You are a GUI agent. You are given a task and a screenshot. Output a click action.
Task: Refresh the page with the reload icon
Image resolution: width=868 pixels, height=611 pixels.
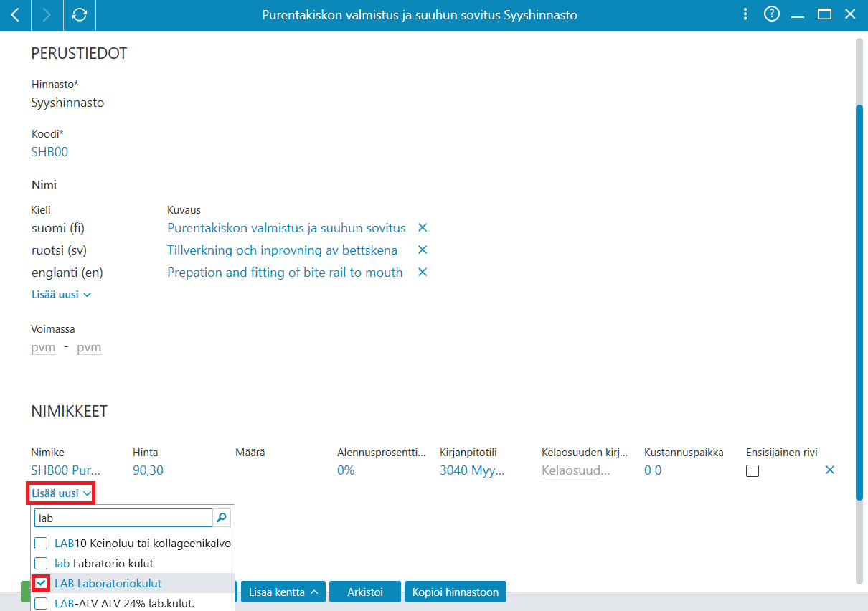[80, 14]
